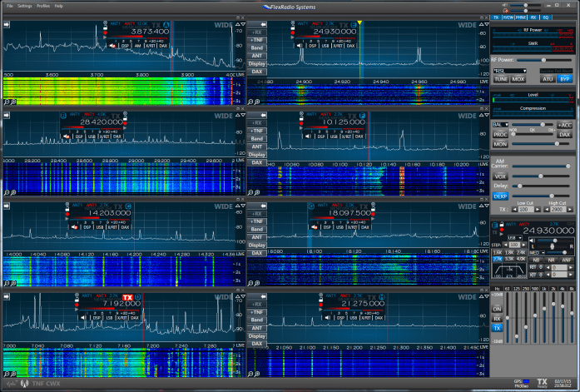Viewport: 580px width, 392px height.
Task: Enable VOX in the transmit panel
Action: (x=500, y=176)
